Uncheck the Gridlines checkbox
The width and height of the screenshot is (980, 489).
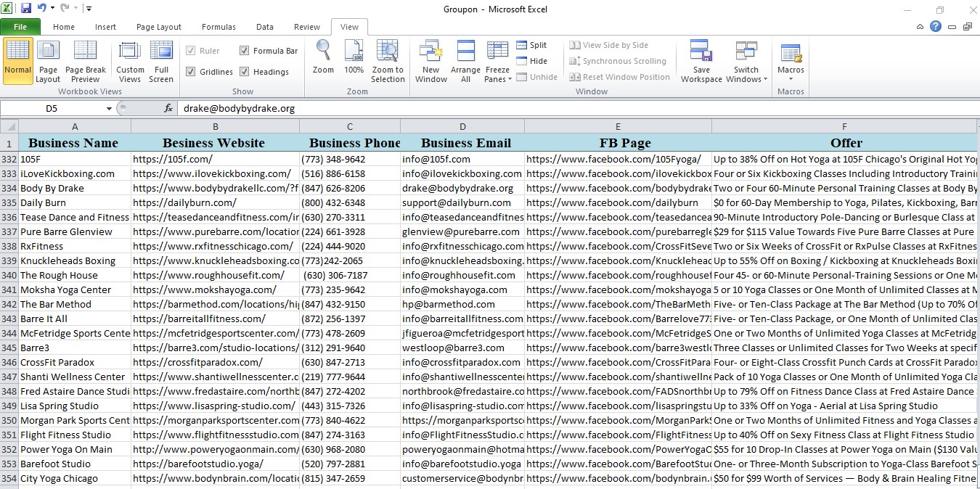pyautogui.click(x=191, y=72)
